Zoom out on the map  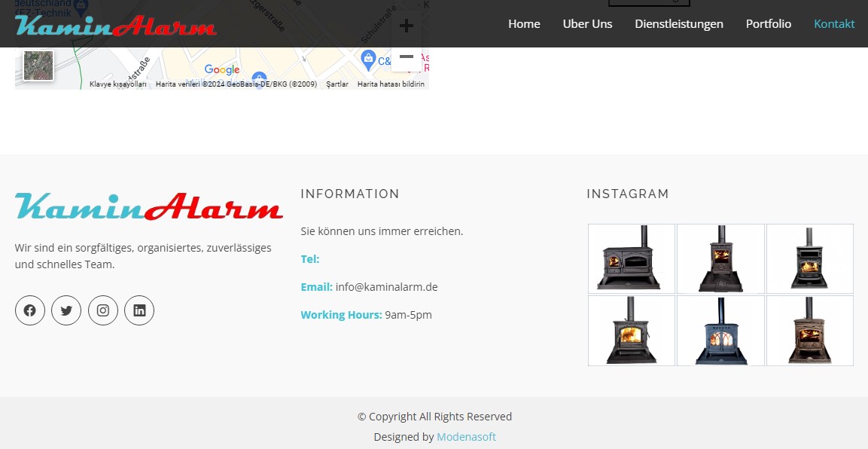pos(407,57)
